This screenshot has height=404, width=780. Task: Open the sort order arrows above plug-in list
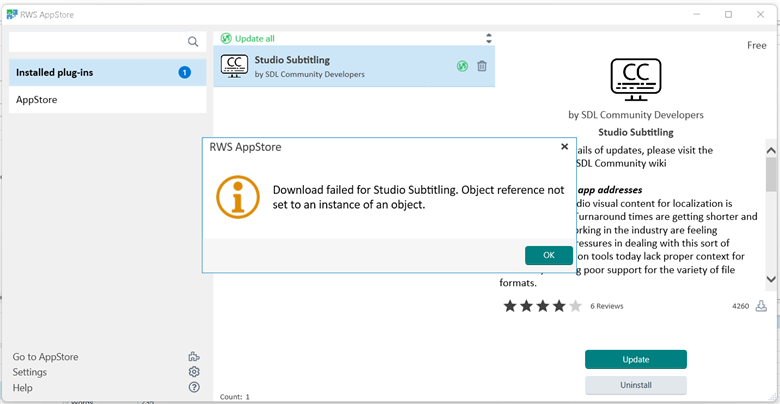(x=488, y=38)
